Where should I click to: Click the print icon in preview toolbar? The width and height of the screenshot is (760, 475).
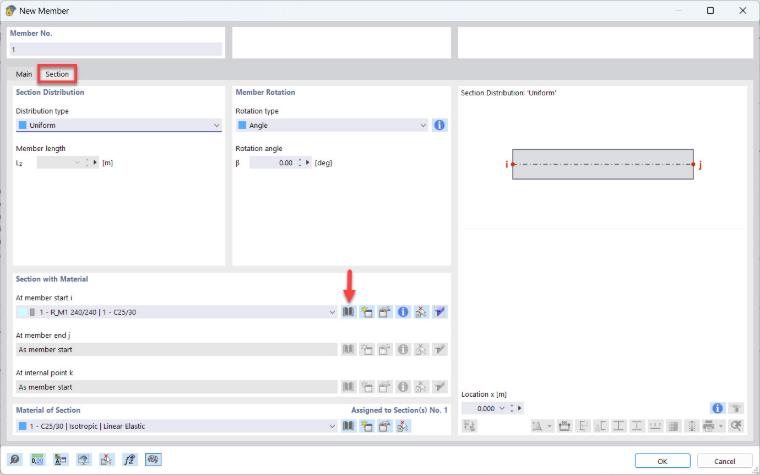tap(708, 426)
